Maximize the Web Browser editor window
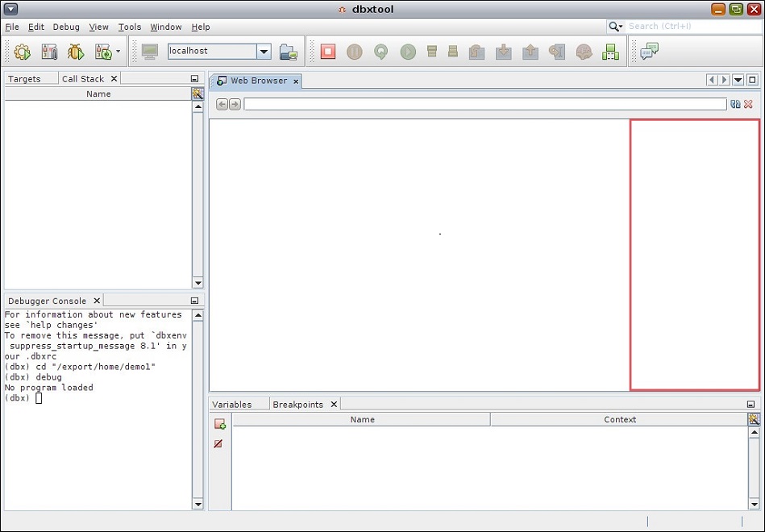This screenshot has width=765, height=532. tap(752, 80)
